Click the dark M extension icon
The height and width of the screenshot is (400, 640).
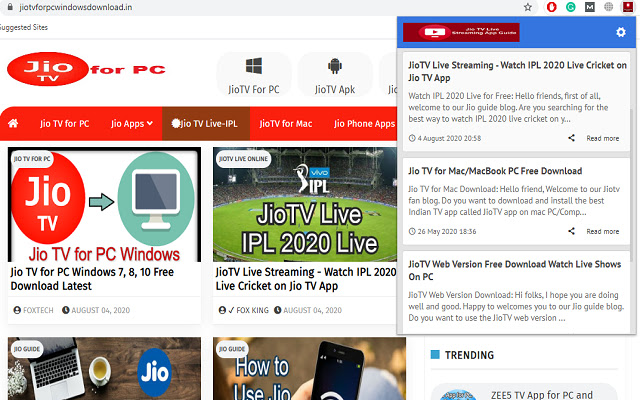click(x=590, y=7)
